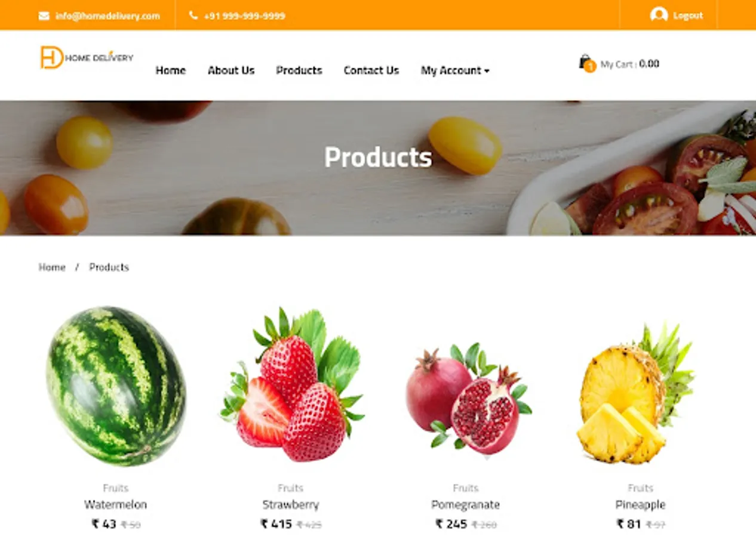Open the Home navigation menu item

coord(171,70)
